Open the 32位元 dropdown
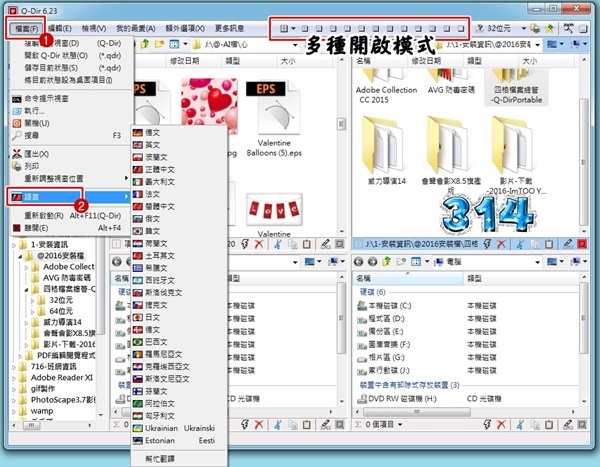 [x=524, y=29]
